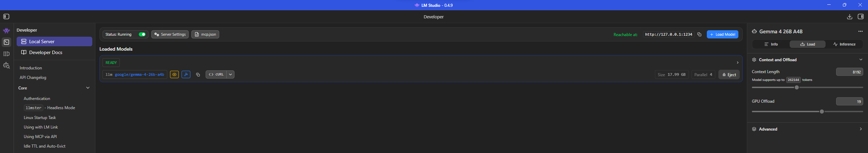The image size is (868, 153).
Task: Open the downloads icon in top bar
Action: 849,17
